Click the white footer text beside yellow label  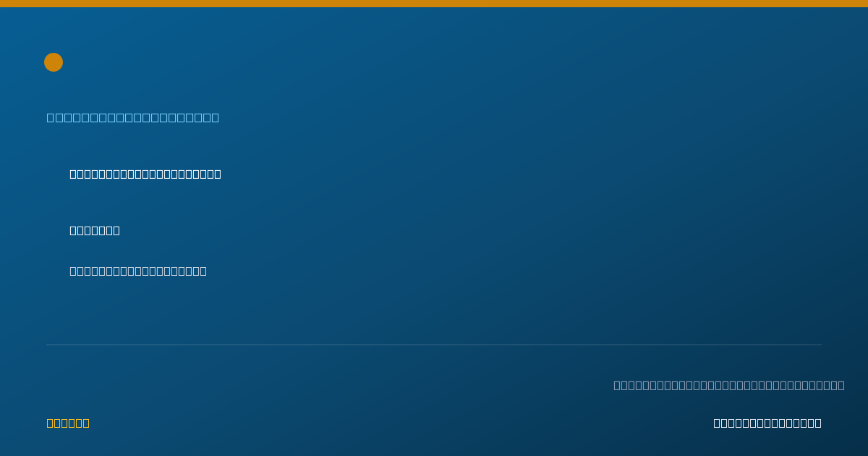767,423
